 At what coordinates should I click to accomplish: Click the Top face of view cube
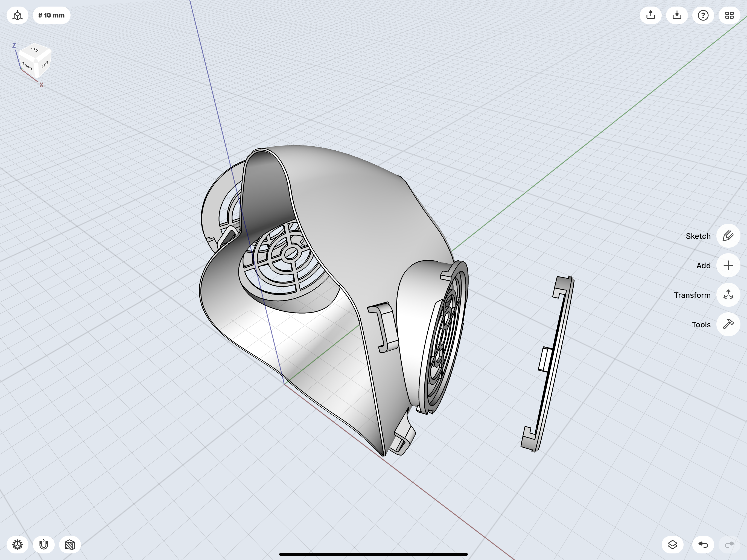[36, 50]
